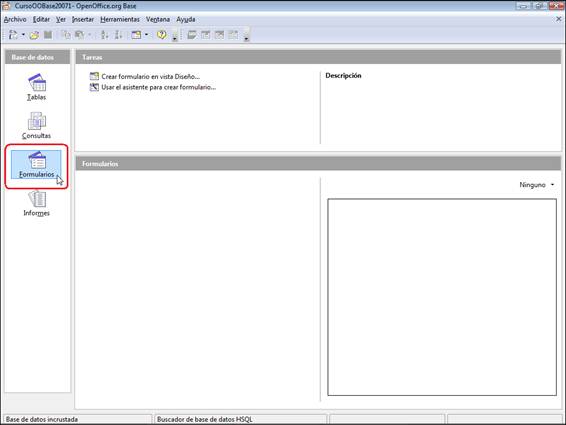Image resolution: width=566 pixels, height=425 pixels.
Task: Open the Editar menu
Action: click(x=41, y=19)
